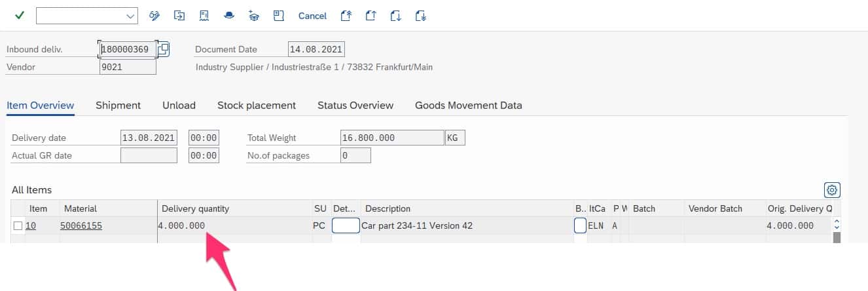Open table settings gear icon
Screen dimensions: 868x291
pos(831,190)
